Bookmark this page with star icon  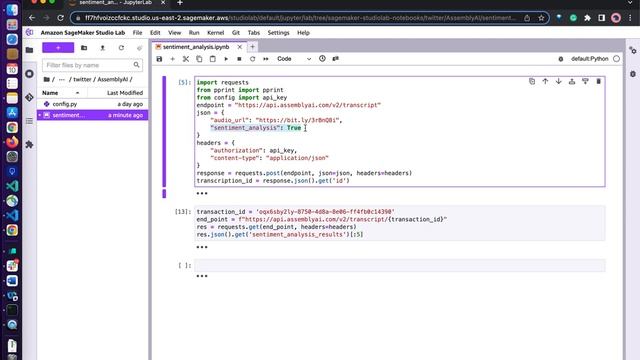[541, 18]
